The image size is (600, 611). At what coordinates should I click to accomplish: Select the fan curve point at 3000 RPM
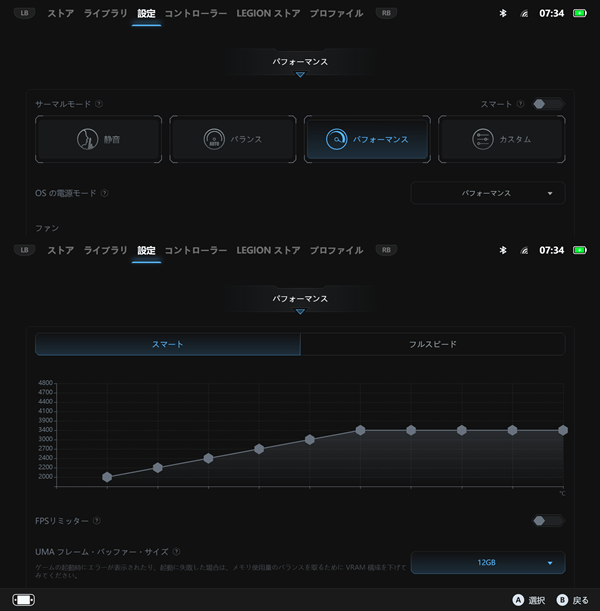310,440
